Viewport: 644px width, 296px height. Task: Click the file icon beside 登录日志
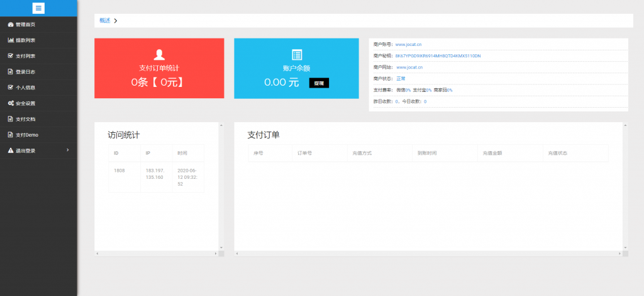point(10,72)
